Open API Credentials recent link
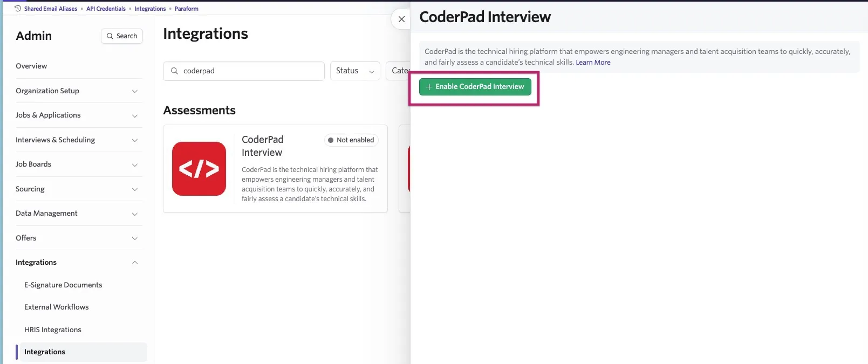The height and width of the screenshot is (364, 868). 106,9
